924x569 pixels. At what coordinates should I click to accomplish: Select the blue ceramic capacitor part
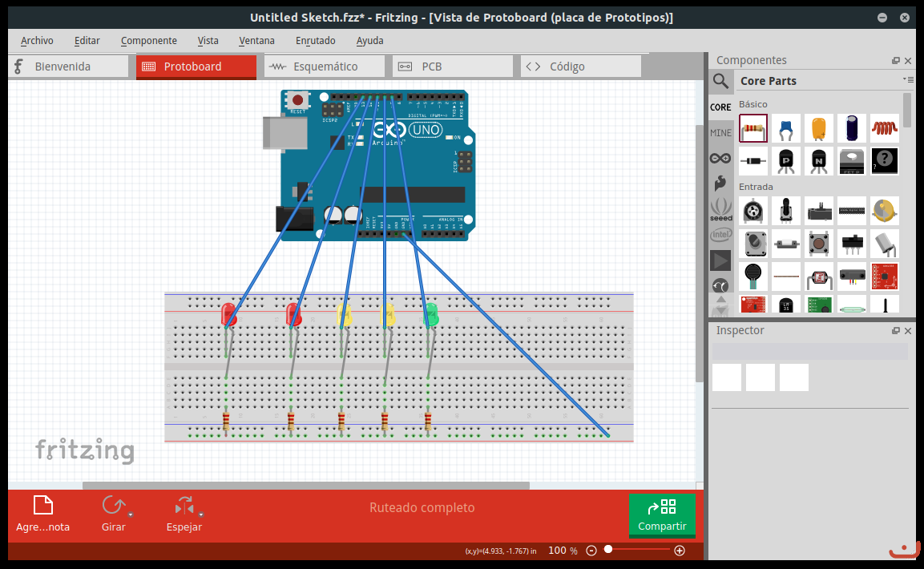[x=786, y=128]
